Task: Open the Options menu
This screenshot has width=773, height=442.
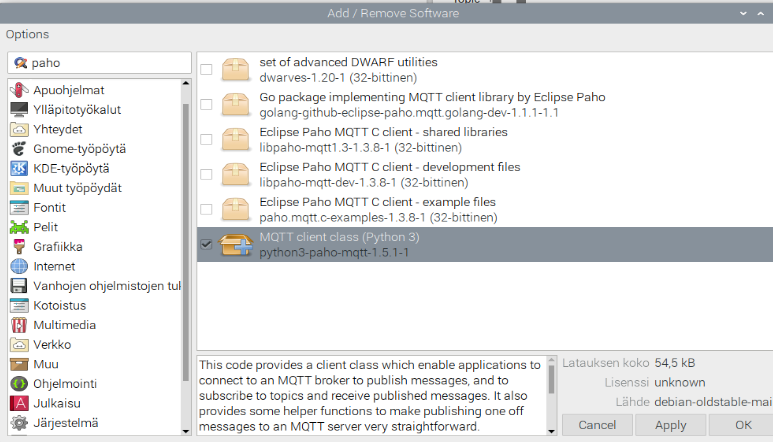Action: 27,34
